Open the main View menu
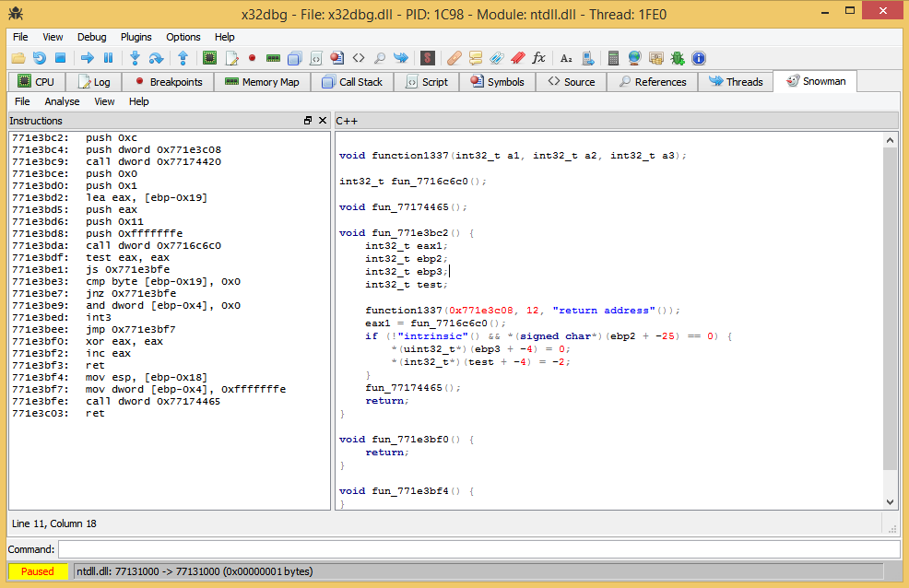This screenshot has width=909, height=588. tap(53, 37)
